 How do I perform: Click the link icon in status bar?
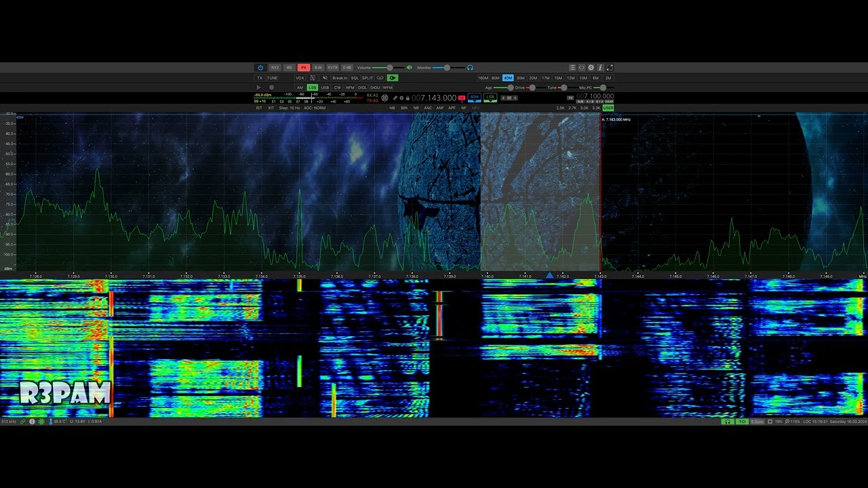[22, 422]
